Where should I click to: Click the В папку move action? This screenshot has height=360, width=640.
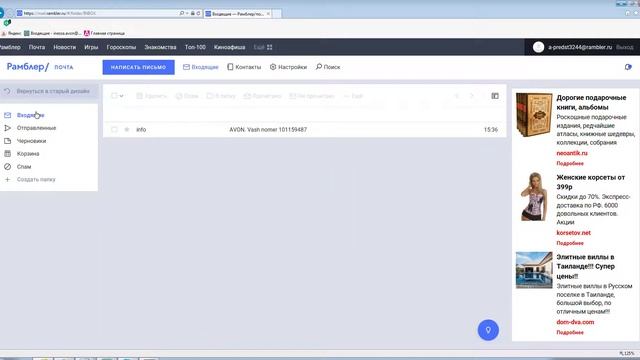click(221, 96)
